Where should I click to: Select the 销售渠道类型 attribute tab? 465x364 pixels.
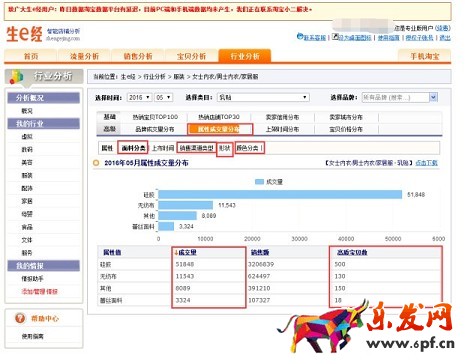(196, 148)
